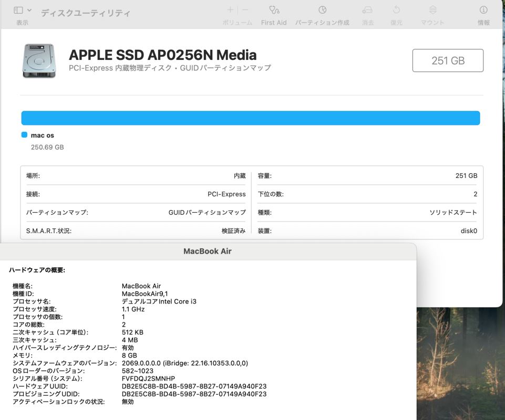Click the mac os blue legend swatch
Image resolution: width=505 pixels, height=420 pixels.
coord(24,135)
